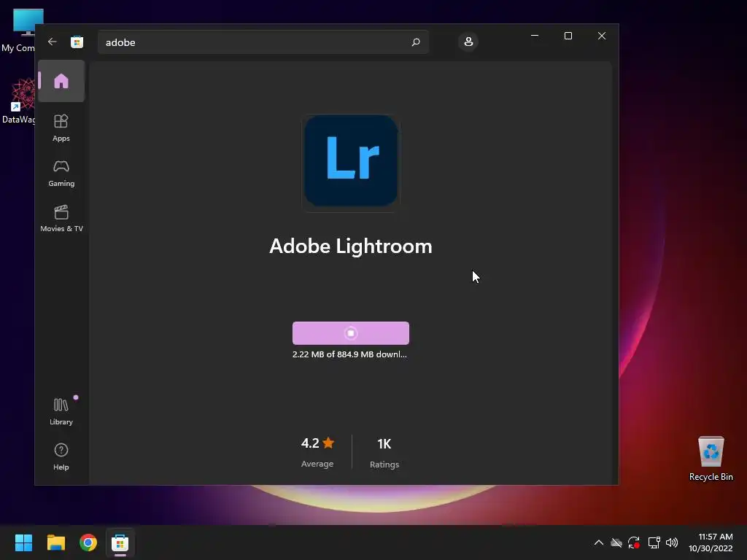Select the Recycle Bin desktop icon
Image resolution: width=747 pixels, height=560 pixels.
tap(711, 459)
